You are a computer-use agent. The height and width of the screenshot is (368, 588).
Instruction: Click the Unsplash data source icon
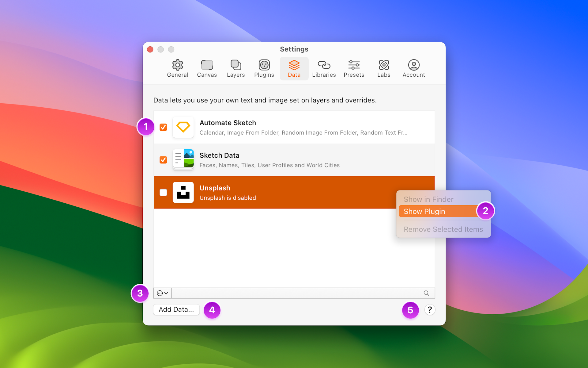point(183,192)
